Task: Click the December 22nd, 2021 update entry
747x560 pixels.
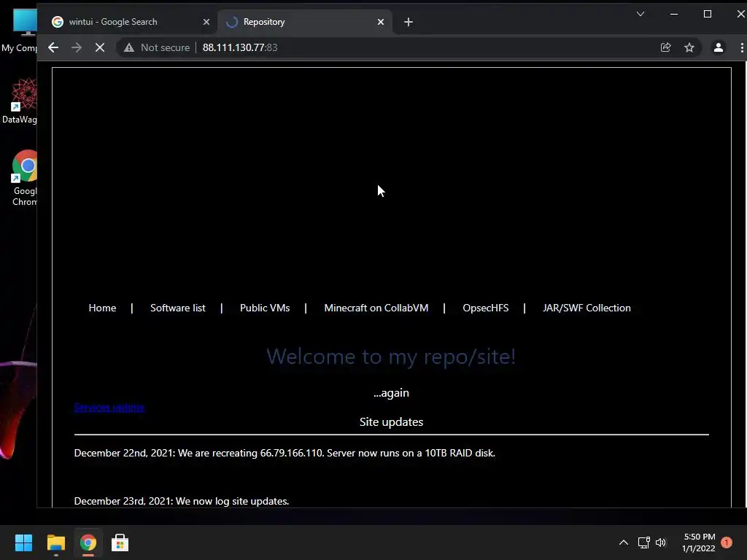Action: click(285, 453)
